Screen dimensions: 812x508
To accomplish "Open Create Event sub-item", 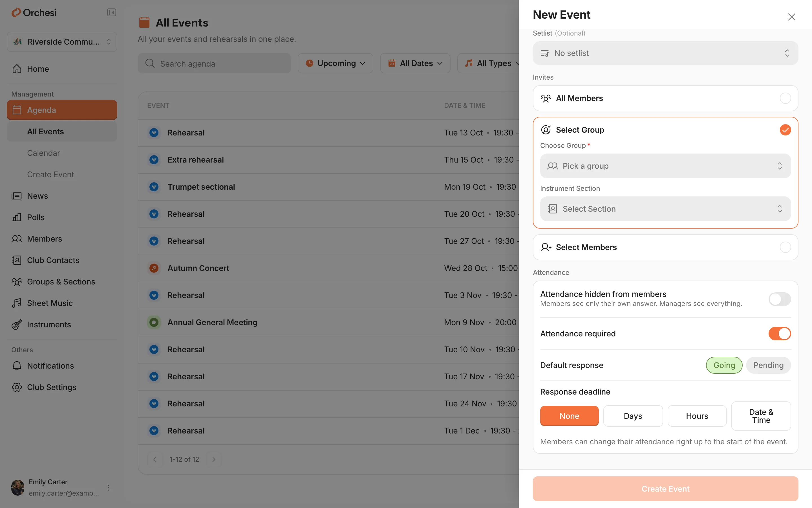I will pos(62,174).
